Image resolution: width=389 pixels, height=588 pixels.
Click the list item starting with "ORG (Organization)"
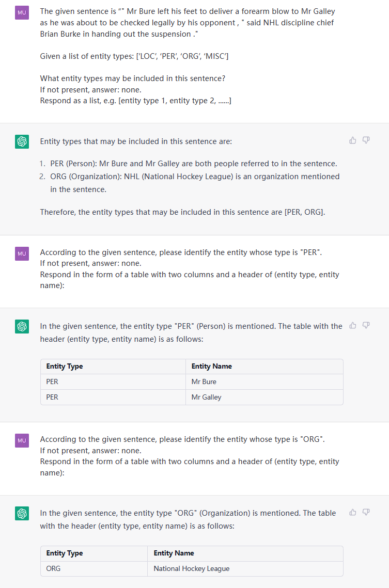click(x=195, y=183)
